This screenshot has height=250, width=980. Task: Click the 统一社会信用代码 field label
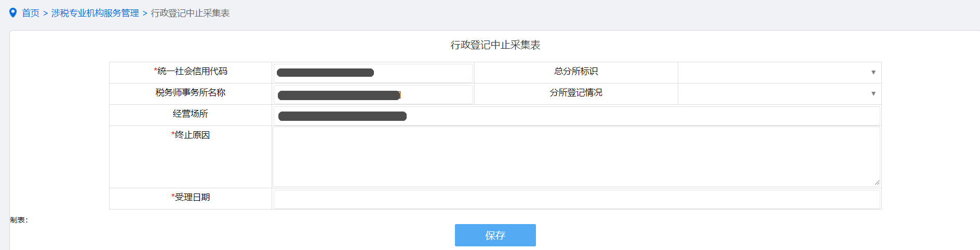tap(191, 72)
